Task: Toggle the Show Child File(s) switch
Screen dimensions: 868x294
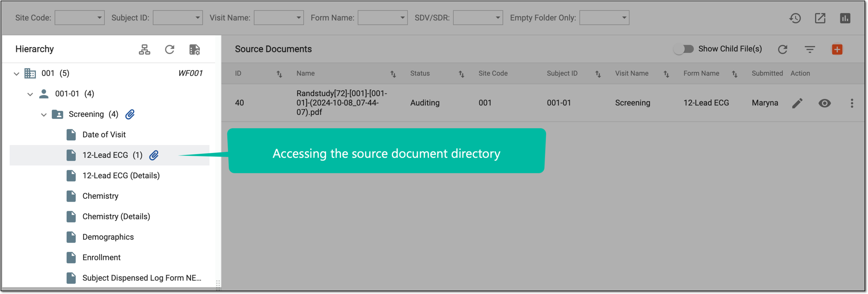Action: [x=683, y=49]
